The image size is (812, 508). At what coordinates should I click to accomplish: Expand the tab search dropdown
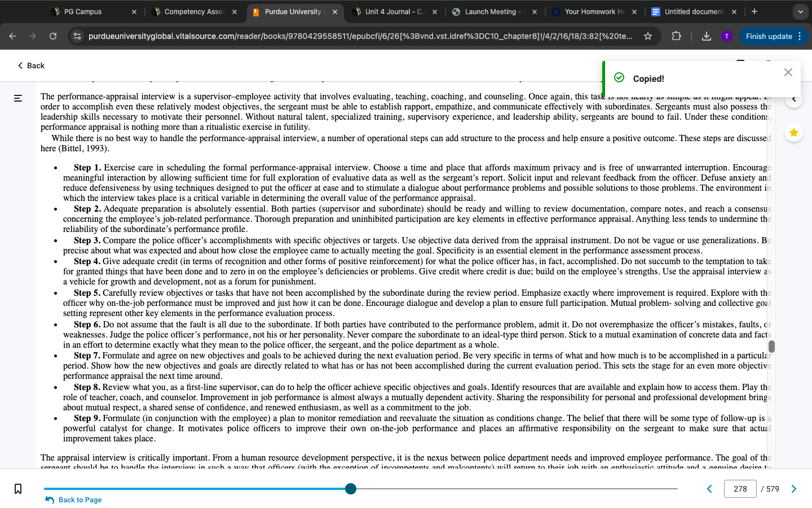coord(800,11)
